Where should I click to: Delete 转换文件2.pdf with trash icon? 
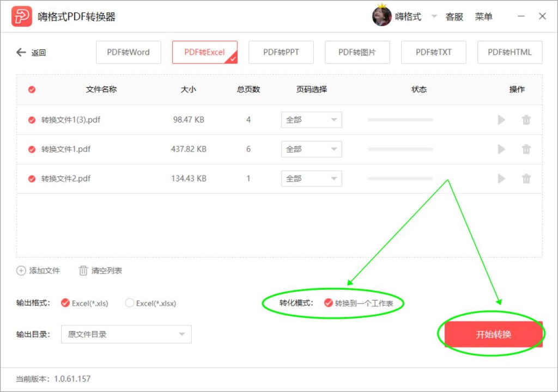click(526, 179)
